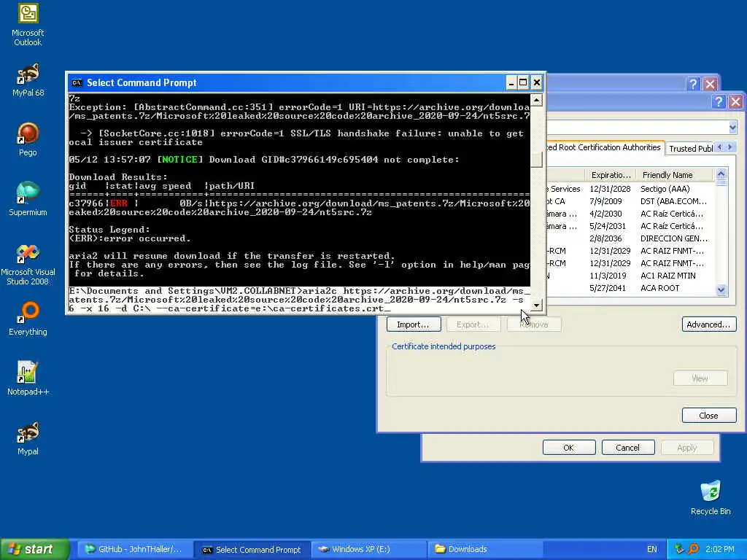The height and width of the screenshot is (560, 747).
Task: Click Command Prompt scrollbar up arrow
Action: click(536, 100)
